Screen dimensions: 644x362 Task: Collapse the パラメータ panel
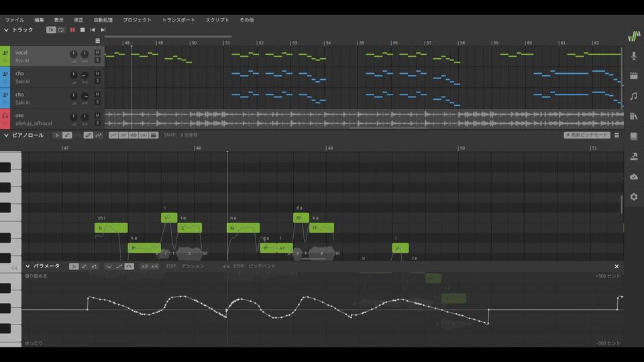(28, 266)
